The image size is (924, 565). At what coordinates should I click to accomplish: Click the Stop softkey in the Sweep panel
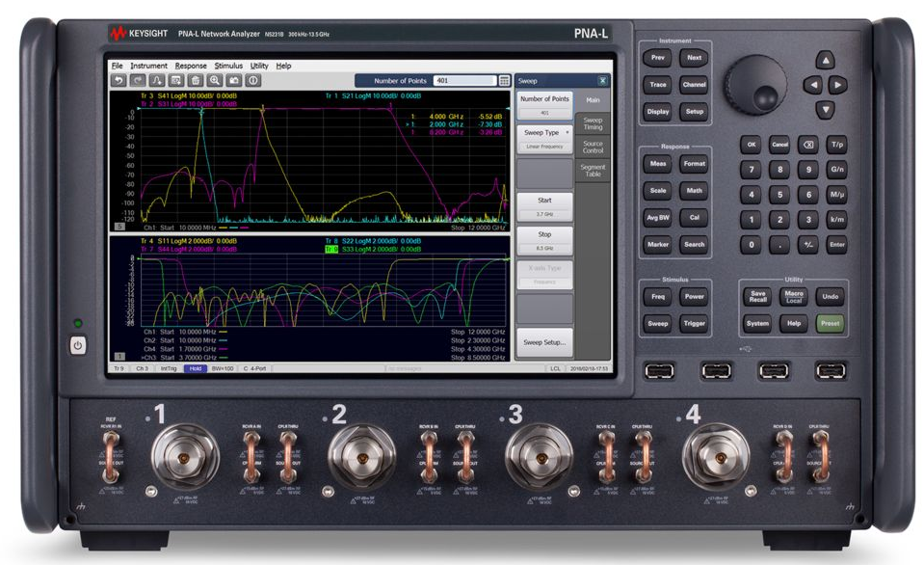tap(545, 241)
